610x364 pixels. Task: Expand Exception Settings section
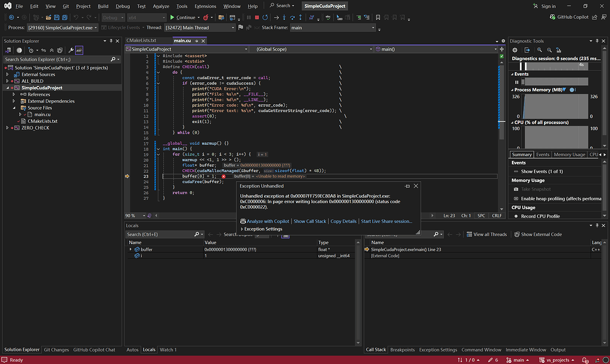coord(263,229)
